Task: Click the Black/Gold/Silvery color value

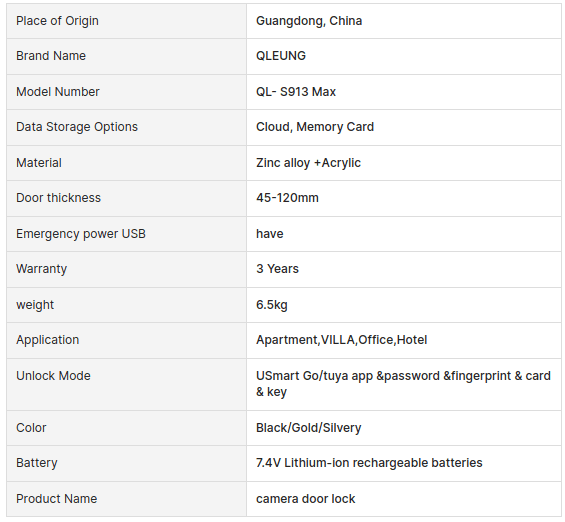Action: (x=308, y=428)
